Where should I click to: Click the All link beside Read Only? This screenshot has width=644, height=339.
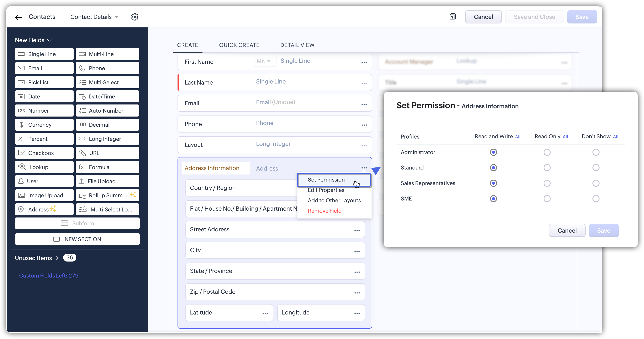tap(565, 137)
